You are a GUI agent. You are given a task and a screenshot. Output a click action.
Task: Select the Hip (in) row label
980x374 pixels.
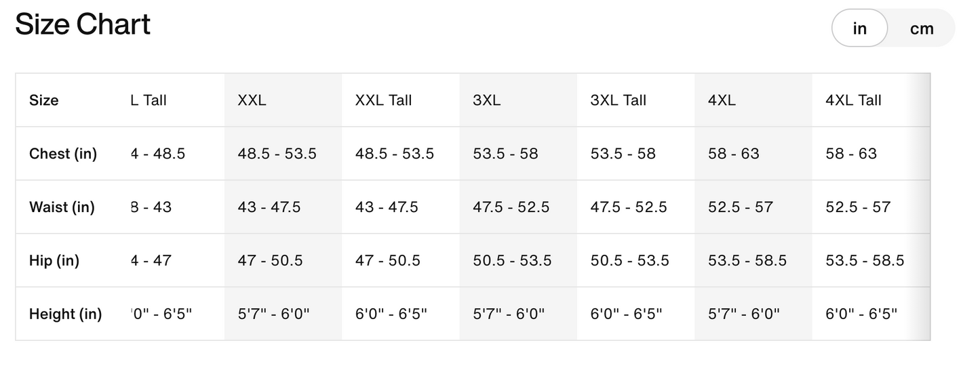(54, 260)
